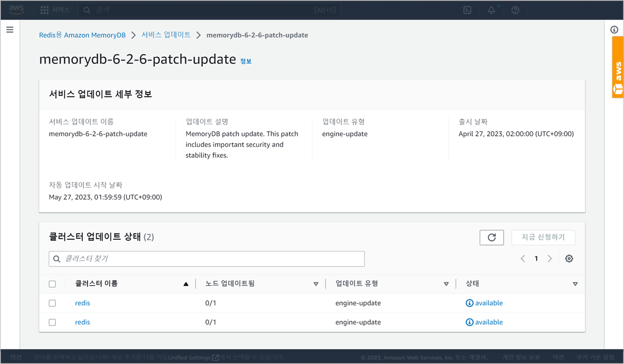
Task: Go to 서비스 업데이트 breadcrumb
Action: coord(166,35)
